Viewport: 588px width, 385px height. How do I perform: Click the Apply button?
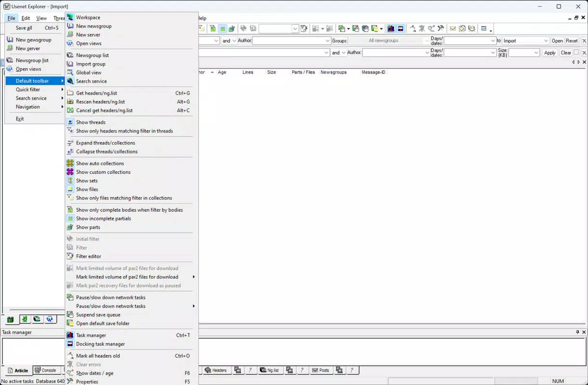550,53
